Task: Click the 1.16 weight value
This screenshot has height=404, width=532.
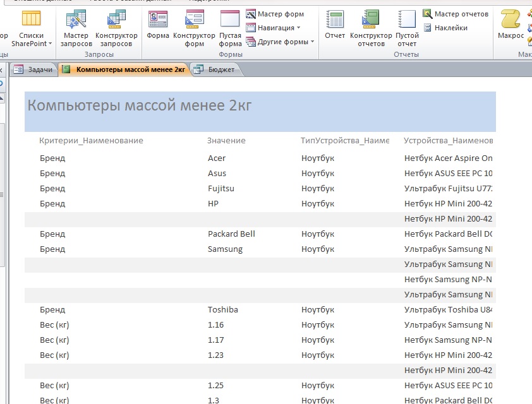Action: click(216, 324)
